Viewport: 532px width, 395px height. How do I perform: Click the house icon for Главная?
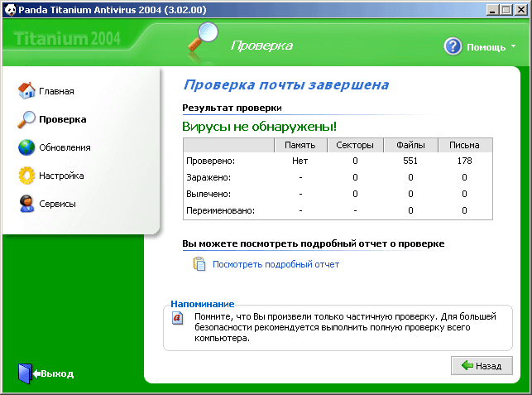[x=26, y=91]
